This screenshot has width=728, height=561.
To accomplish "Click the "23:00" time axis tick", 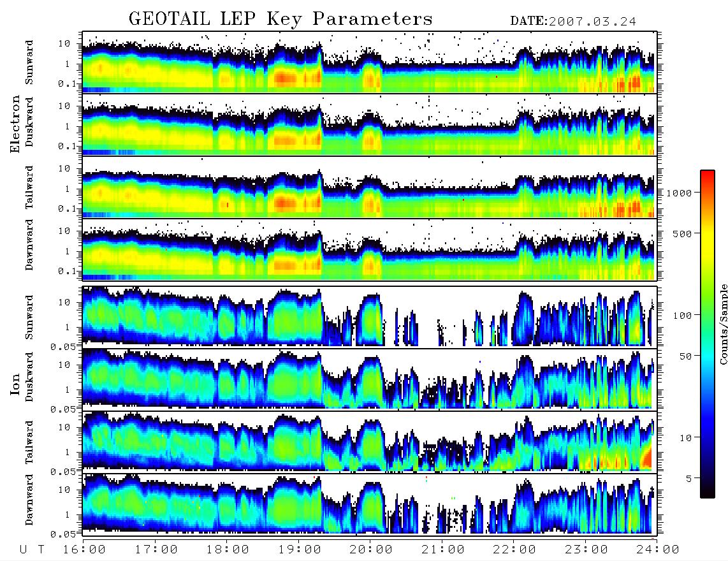I will (x=586, y=550).
